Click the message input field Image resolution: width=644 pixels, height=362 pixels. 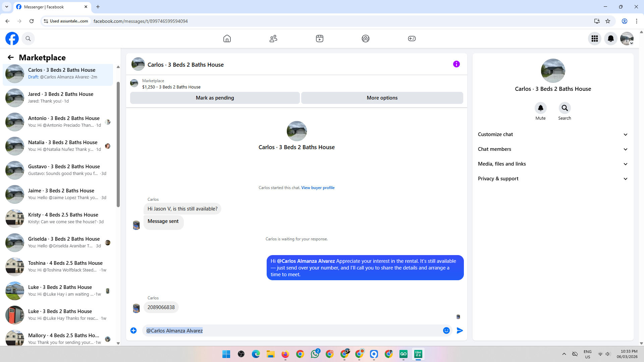click(292, 330)
